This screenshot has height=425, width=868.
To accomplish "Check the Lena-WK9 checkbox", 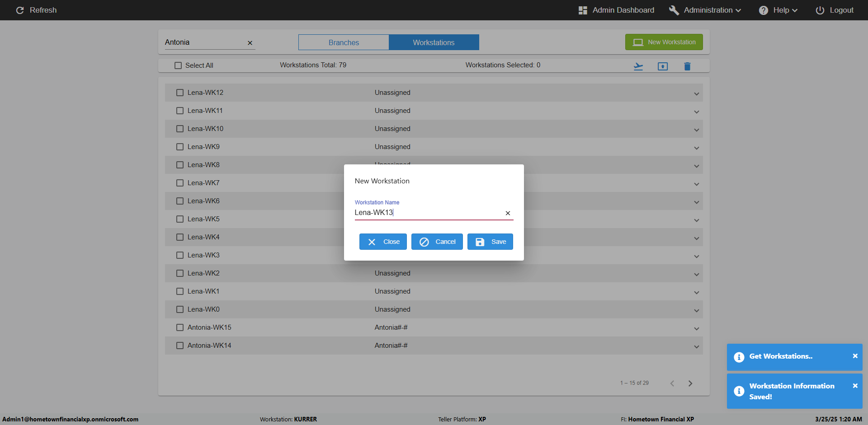I will tap(180, 147).
